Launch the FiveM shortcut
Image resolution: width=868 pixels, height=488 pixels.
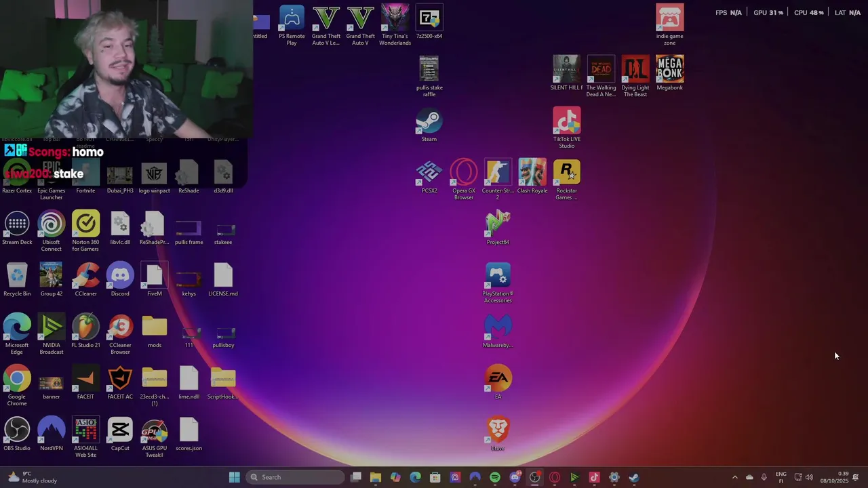coord(155,280)
